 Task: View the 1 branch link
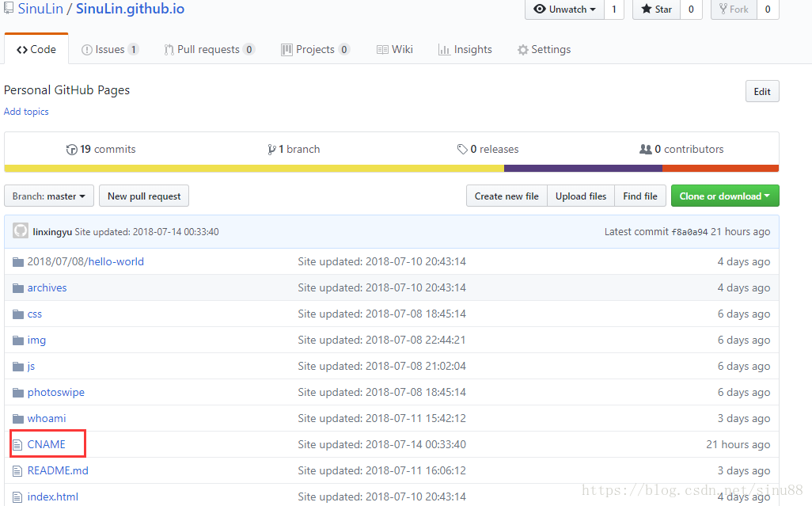point(294,150)
